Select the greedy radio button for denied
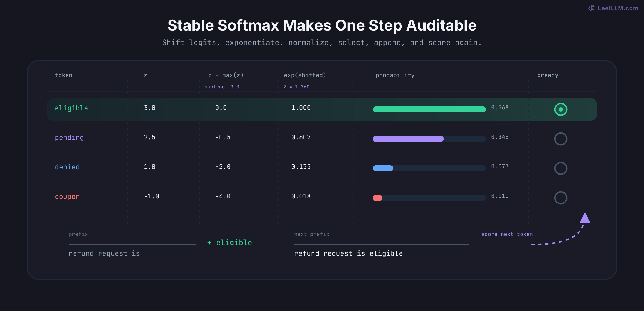 pos(561,168)
